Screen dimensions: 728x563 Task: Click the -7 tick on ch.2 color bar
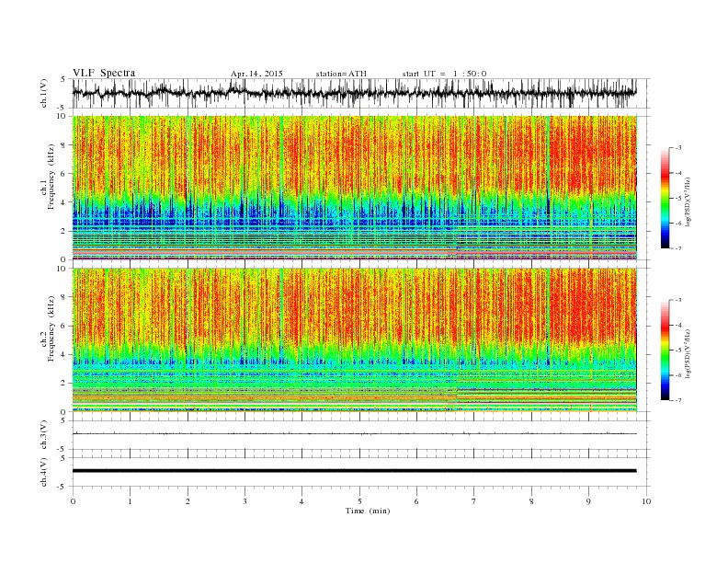[x=678, y=400]
